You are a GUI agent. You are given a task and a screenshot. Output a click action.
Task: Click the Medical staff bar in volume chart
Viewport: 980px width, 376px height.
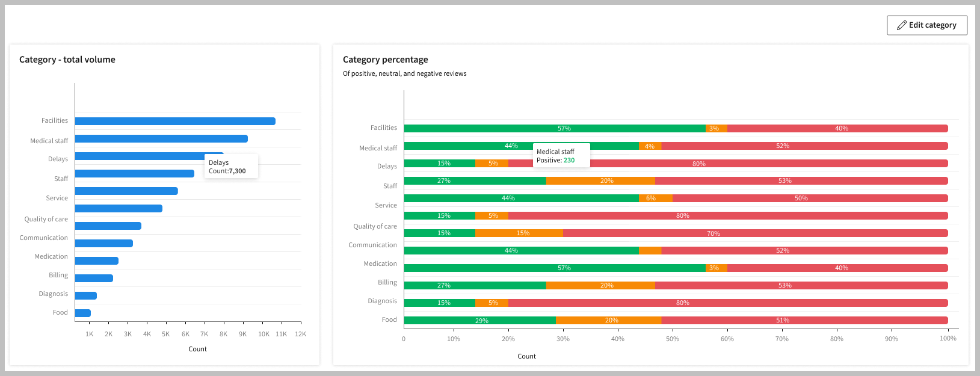pyautogui.click(x=161, y=139)
